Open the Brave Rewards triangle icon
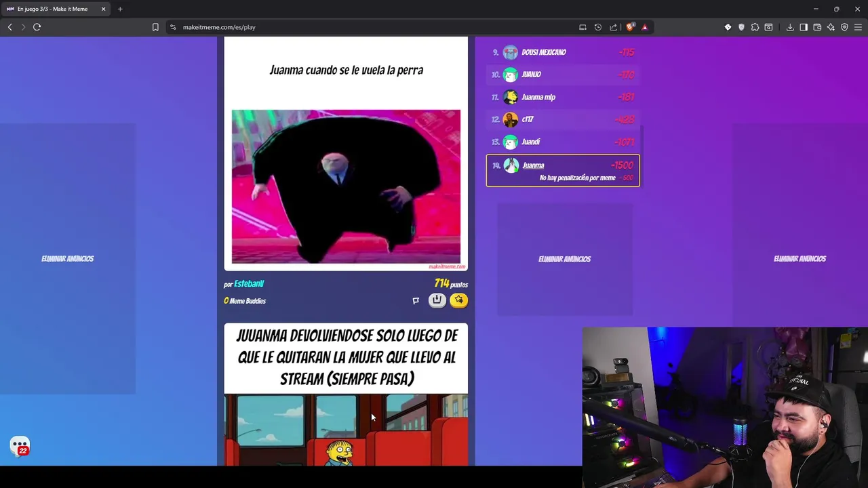The height and width of the screenshot is (488, 868). point(644,27)
